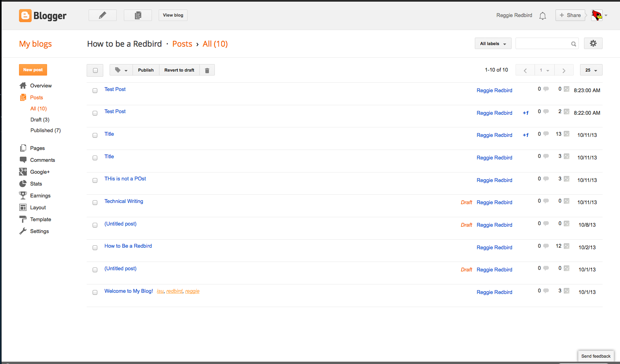Click the trash icon to delete selected posts
This screenshot has width=620, height=364.
pyautogui.click(x=207, y=70)
